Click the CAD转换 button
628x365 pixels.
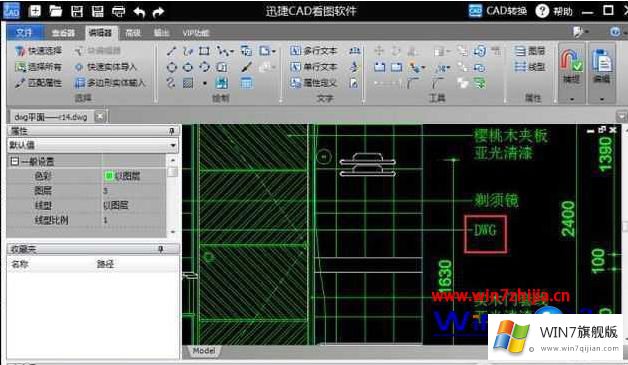[x=498, y=11]
